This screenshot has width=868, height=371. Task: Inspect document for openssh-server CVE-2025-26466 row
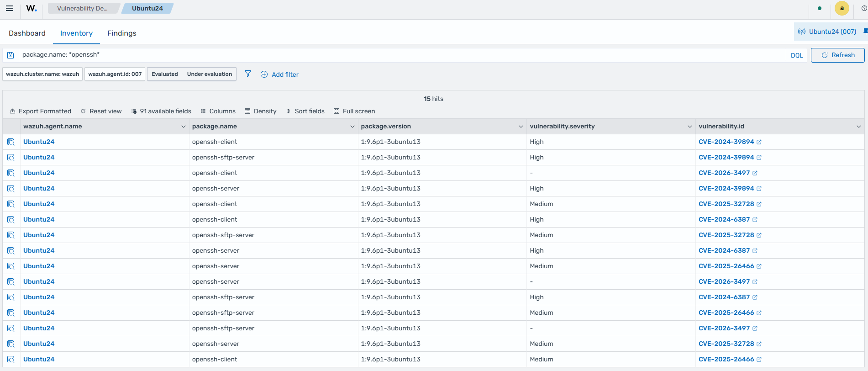tap(11, 266)
